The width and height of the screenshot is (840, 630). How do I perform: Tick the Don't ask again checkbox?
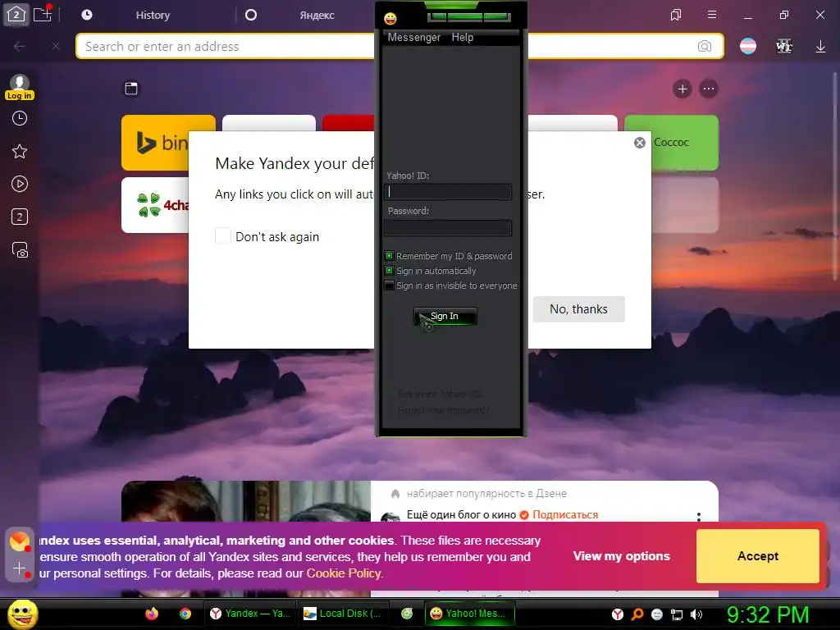tap(223, 235)
